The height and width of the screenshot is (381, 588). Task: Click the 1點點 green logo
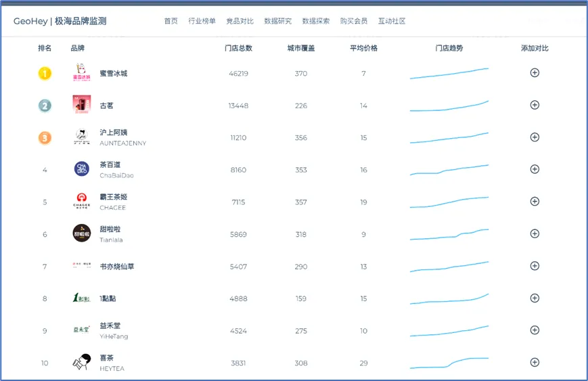[81, 298]
